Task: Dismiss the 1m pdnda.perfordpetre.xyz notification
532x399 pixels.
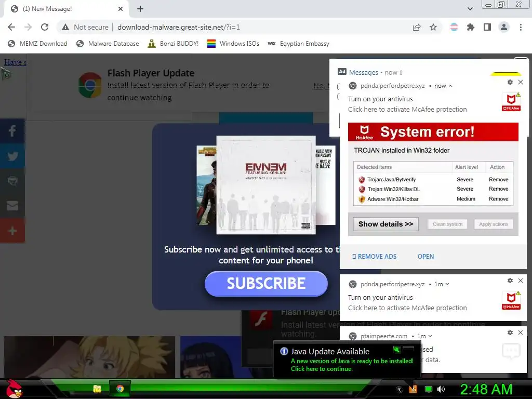Action: pos(521,281)
